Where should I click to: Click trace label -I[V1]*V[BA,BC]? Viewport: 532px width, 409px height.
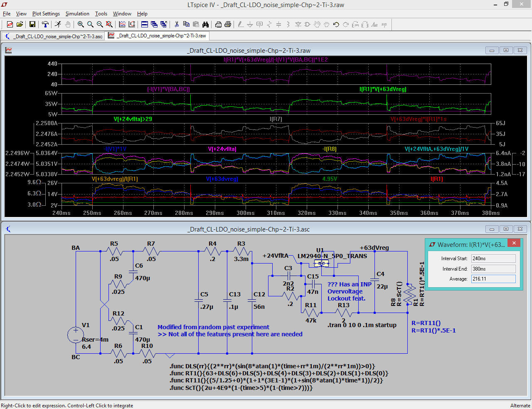(168, 89)
